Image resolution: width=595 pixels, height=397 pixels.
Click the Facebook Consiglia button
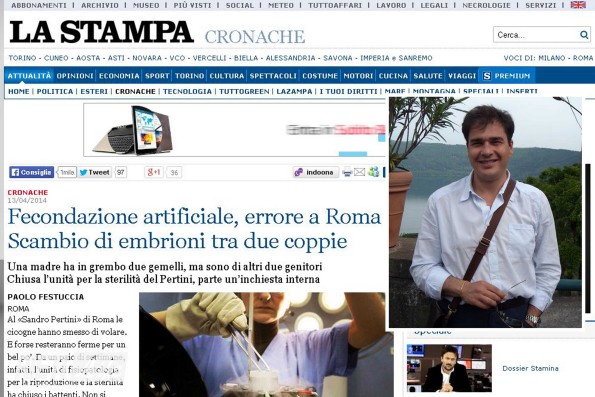[x=31, y=172]
